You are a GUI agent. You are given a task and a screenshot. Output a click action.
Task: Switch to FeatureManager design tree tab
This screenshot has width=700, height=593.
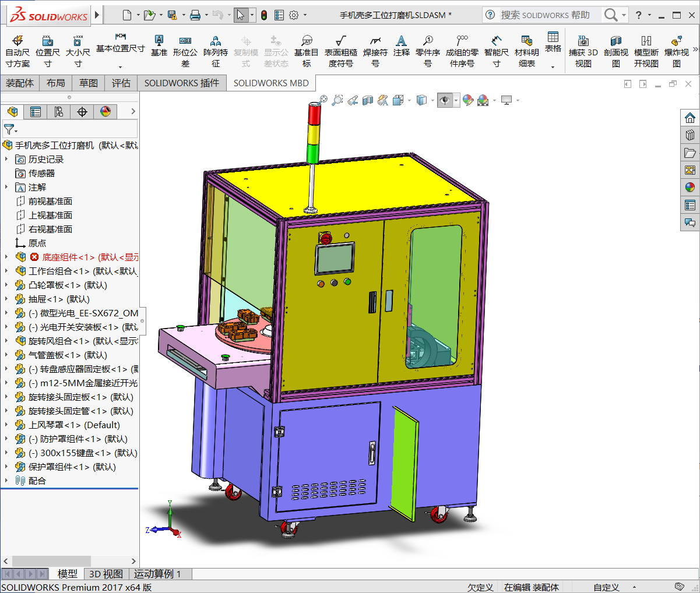point(12,111)
